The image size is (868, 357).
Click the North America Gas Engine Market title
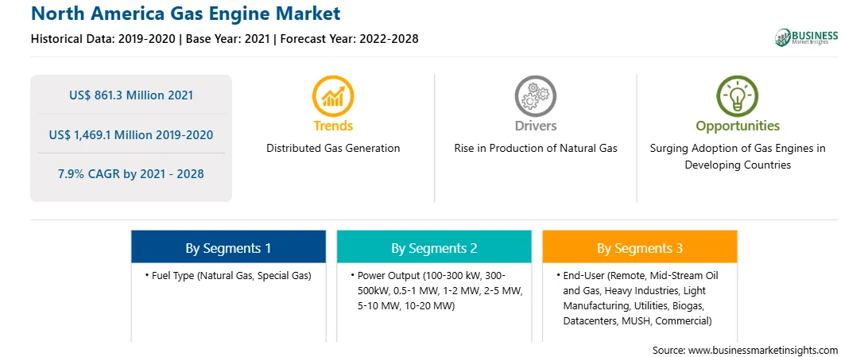pos(185,14)
